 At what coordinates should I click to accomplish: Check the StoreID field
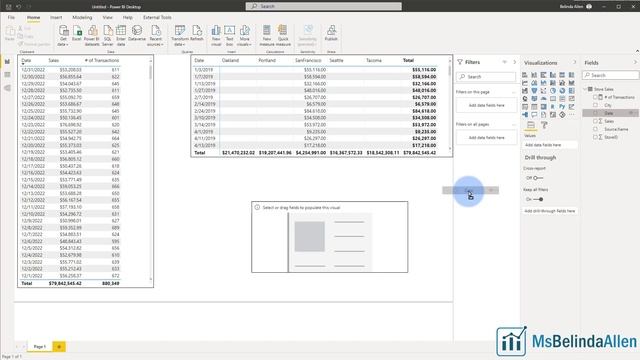(x=595, y=137)
